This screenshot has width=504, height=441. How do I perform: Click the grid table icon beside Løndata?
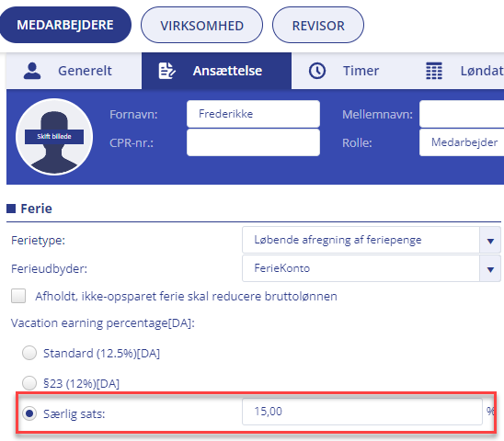pyautogui.click(x=434, y=71)
